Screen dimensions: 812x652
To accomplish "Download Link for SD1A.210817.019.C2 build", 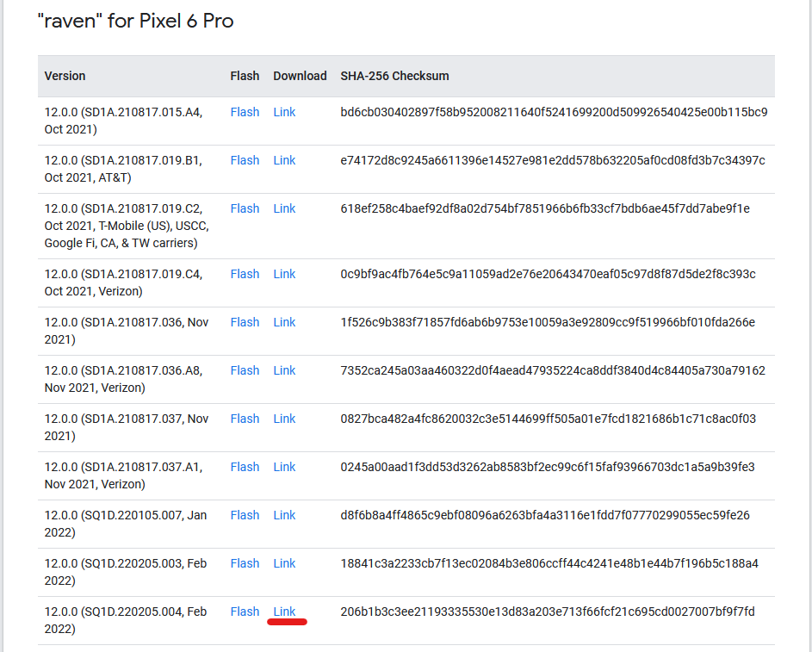I will point(284,208).
